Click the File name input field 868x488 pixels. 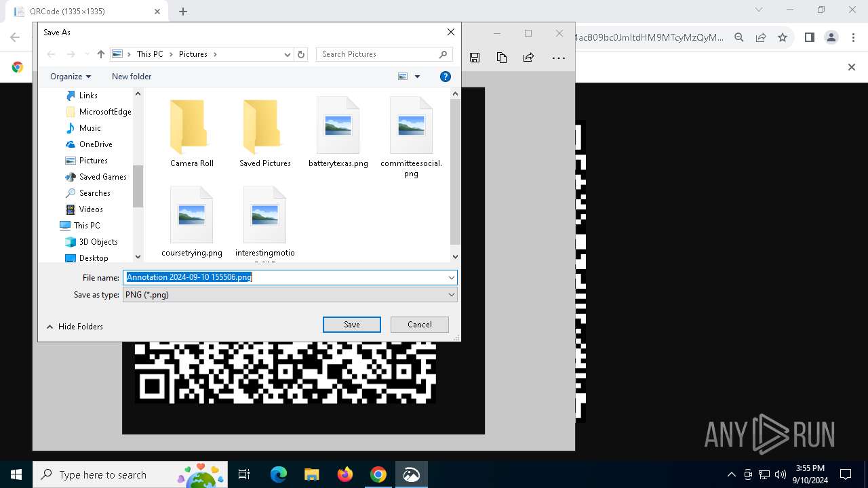coord(284,277)
